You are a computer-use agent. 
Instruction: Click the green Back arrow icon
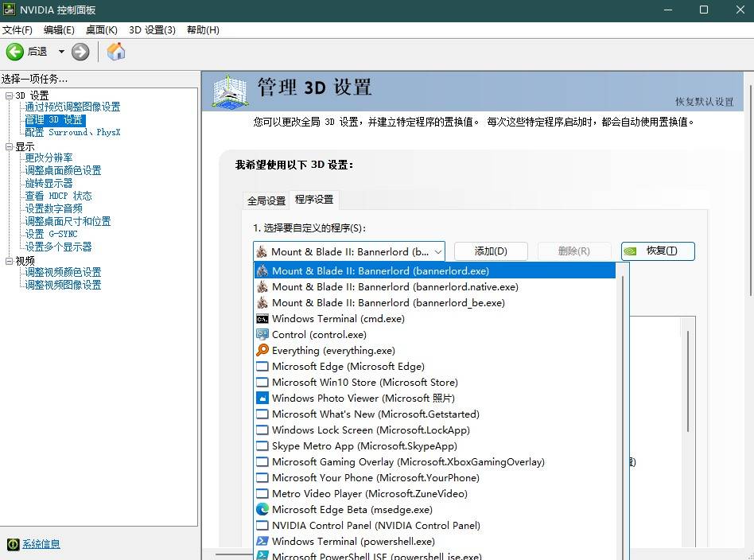coord(14,52)
